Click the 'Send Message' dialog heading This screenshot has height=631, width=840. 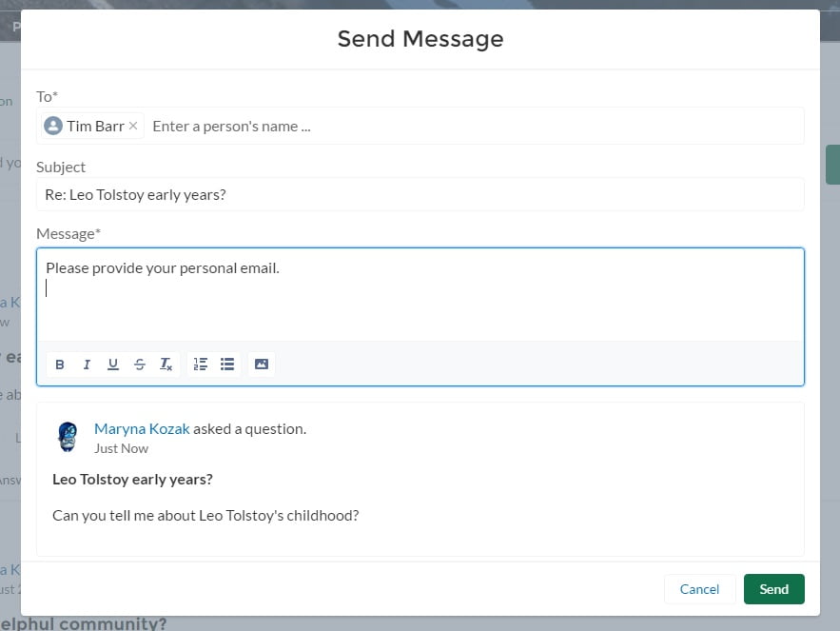pyautogui.click(x=420, y=39)
